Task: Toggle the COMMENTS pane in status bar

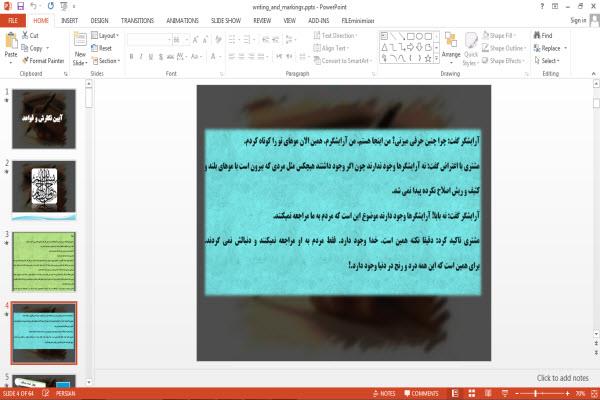Action: [x=421, y=393]
